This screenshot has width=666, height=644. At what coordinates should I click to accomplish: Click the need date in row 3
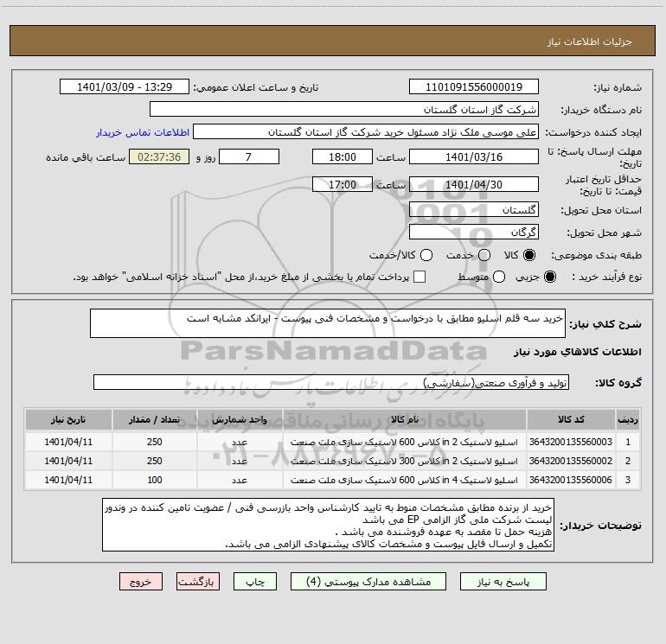point(68,480)
